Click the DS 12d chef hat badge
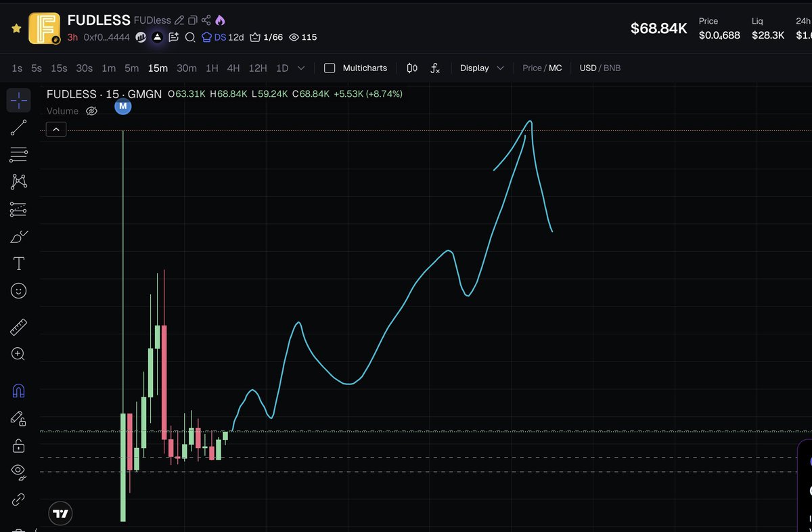812x532 pixels. click(223, 37)
